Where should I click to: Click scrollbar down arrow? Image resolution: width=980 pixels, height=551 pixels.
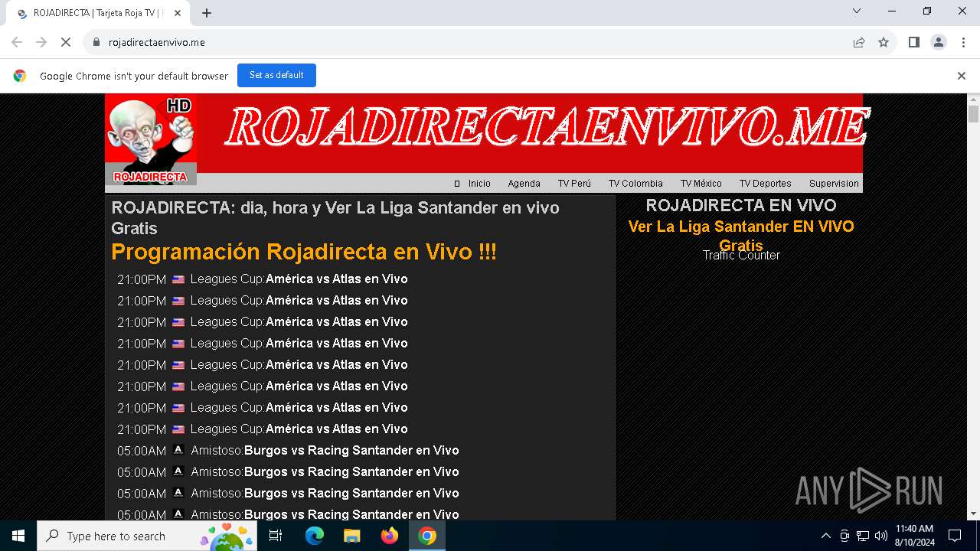(973, 514)
